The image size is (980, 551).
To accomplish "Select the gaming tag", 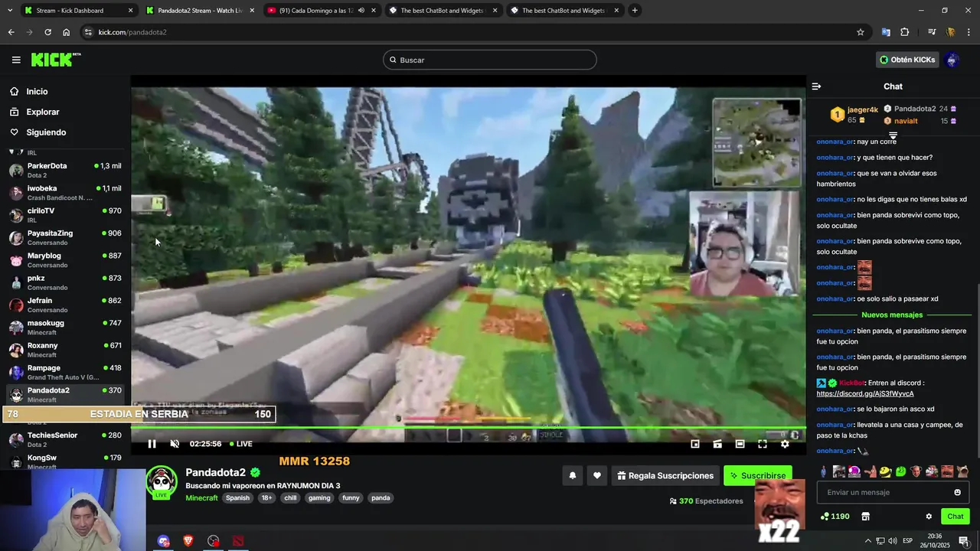I will (319, 497).
